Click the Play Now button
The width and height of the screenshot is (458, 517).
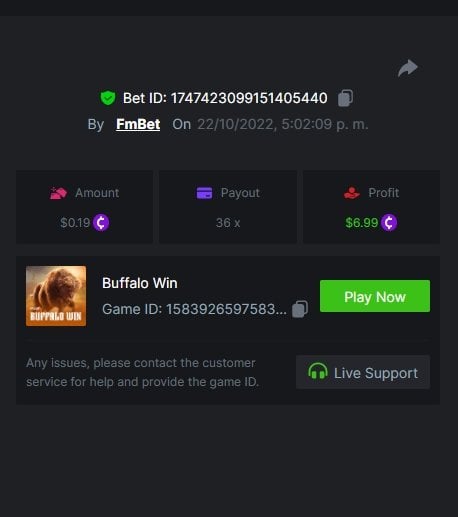(375, 296)
